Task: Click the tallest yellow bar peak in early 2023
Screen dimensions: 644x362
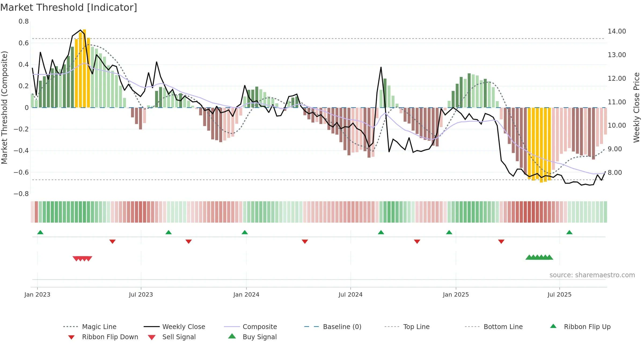Action: click(x=84, y=68)
